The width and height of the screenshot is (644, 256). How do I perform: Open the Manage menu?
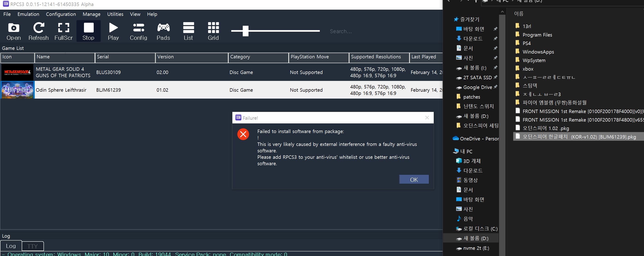92,14
